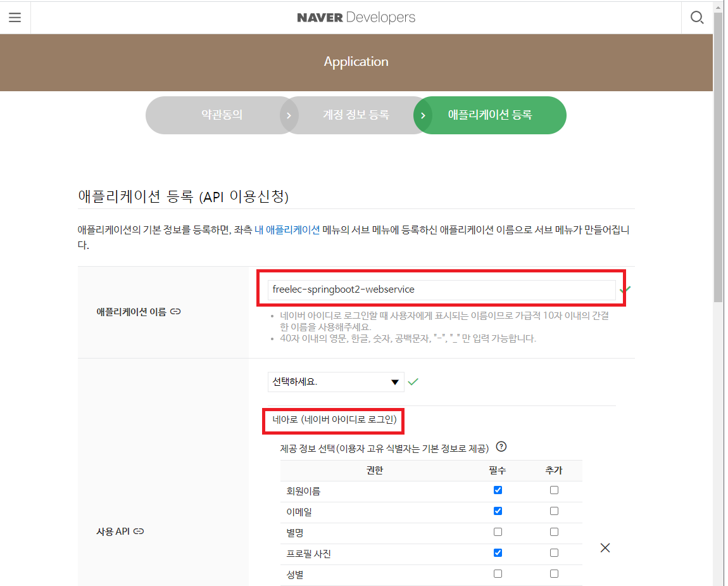The image size is (728, 586).
Task: Click the link icon beside 애플리케이션 이름
Action: point(176,312)
